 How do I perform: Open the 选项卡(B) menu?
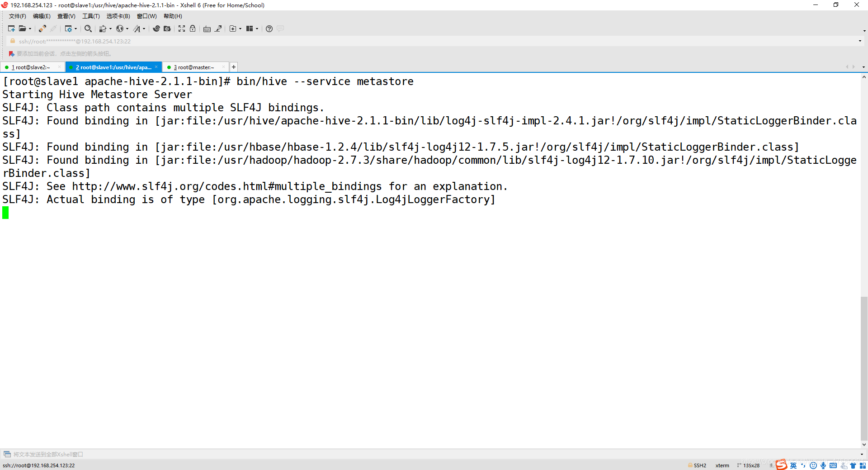click(x=118, y=16)
